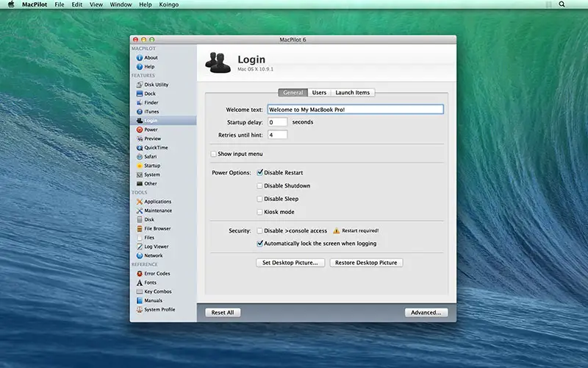This screenshot has height=368, width=588.
Task: Check the Disable Sleep option
Action: tap(259, 199)
